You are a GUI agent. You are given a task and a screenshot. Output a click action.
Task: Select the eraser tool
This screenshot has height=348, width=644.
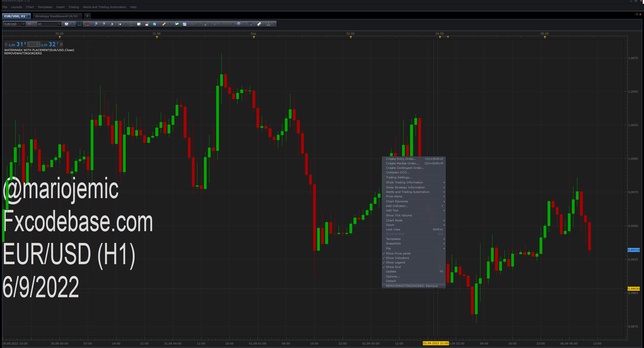click(260, 24)
